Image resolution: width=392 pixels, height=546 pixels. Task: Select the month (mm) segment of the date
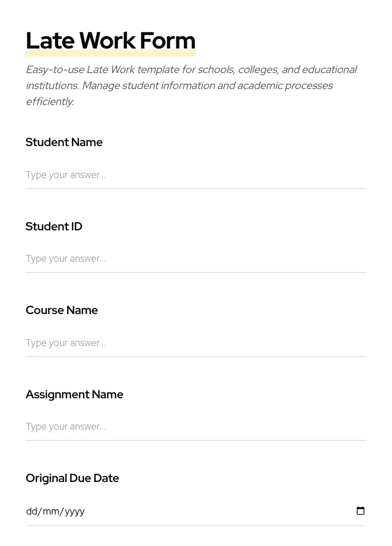51,511
